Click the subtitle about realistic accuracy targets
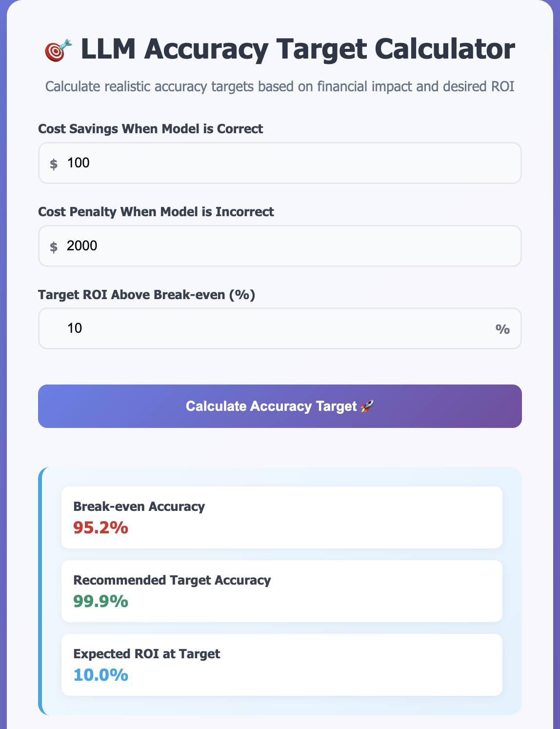Image resolution: width=560 pixels, height=729 pixels. [280, 87]
